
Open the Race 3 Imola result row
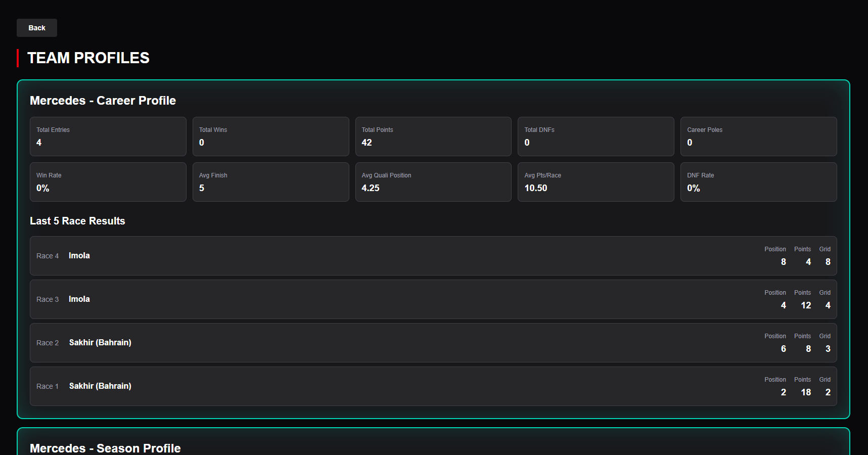[x=433, y=299]
